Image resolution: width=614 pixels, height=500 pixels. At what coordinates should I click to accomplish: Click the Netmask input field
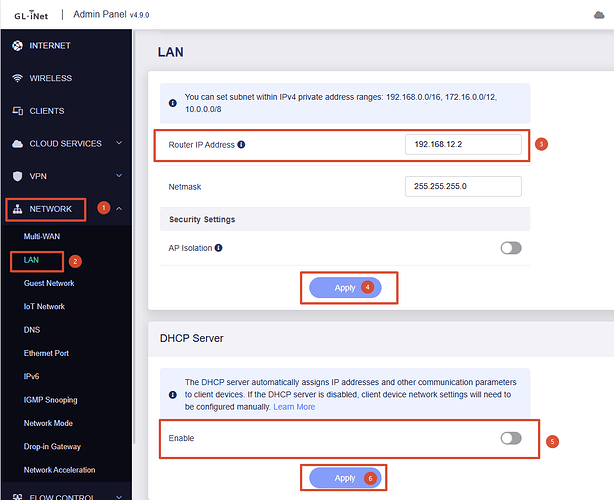[463, 186]
